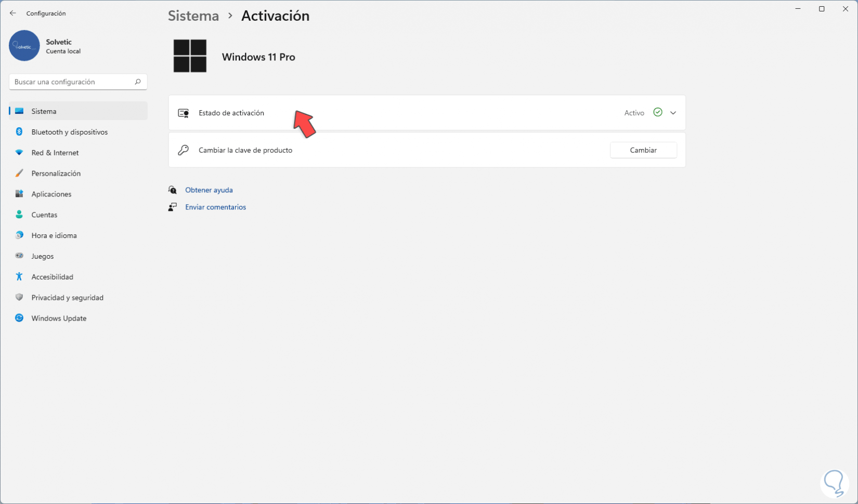The height and width of the screenshot is (504, 858).
Task: Click the green Activo checkmark icon
Action: pyautogui.click(x=658, y=112)
